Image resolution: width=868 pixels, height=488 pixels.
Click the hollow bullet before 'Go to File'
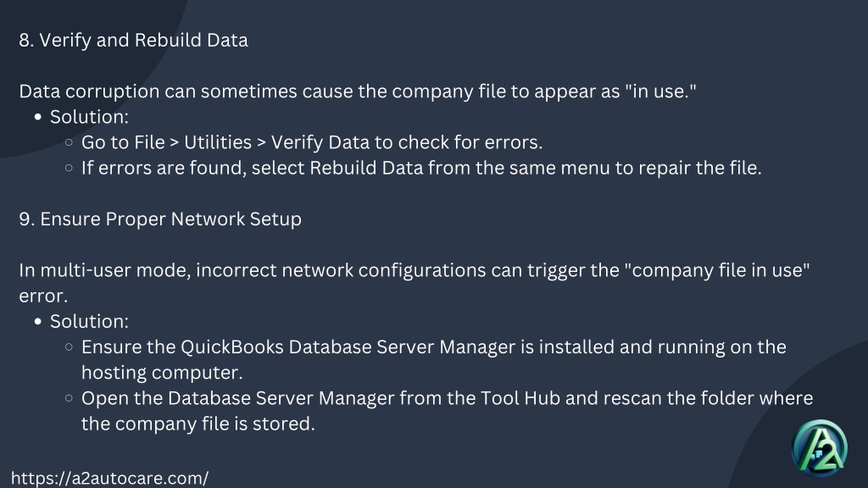click(69, 142)
